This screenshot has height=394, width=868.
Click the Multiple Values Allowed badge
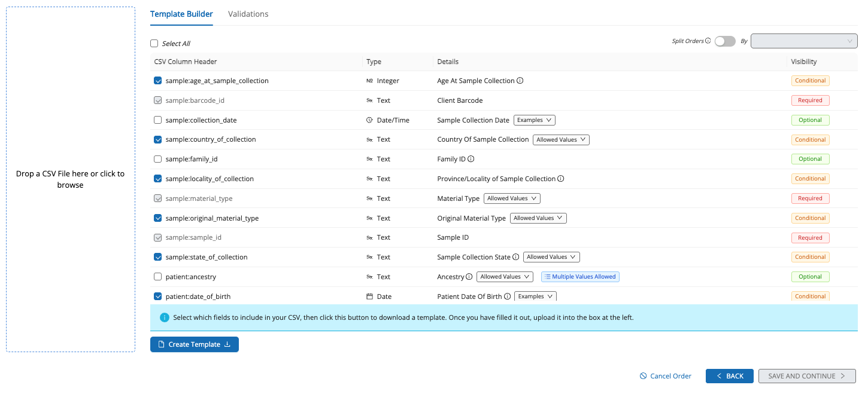(x=580, y=277)
